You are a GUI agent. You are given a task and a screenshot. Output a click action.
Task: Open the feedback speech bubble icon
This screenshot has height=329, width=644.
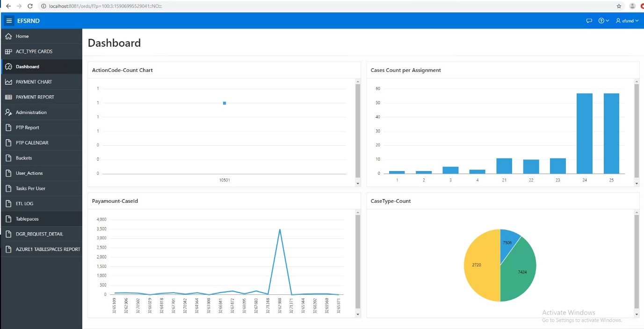(x=589, y=21)
